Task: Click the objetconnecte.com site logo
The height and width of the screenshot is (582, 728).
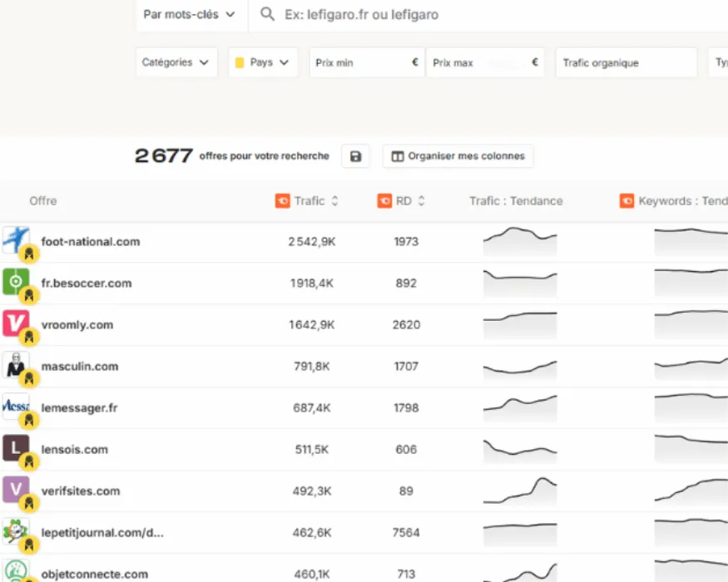Action: 16,571
